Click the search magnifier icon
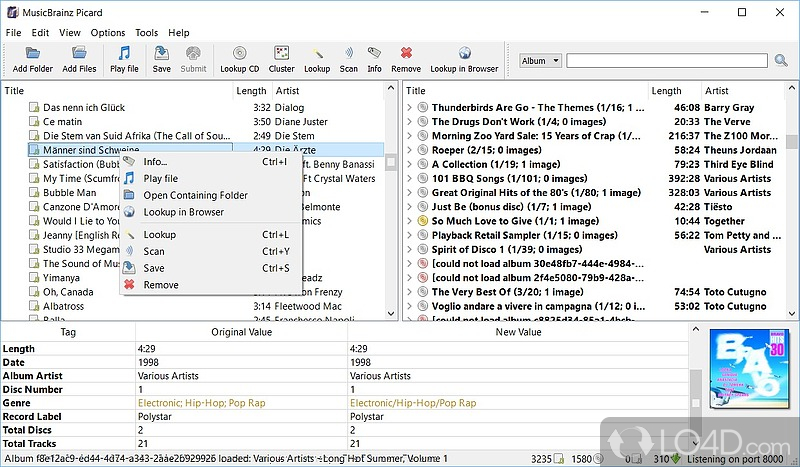Screen dimensions: 800x467 point(781,61)
